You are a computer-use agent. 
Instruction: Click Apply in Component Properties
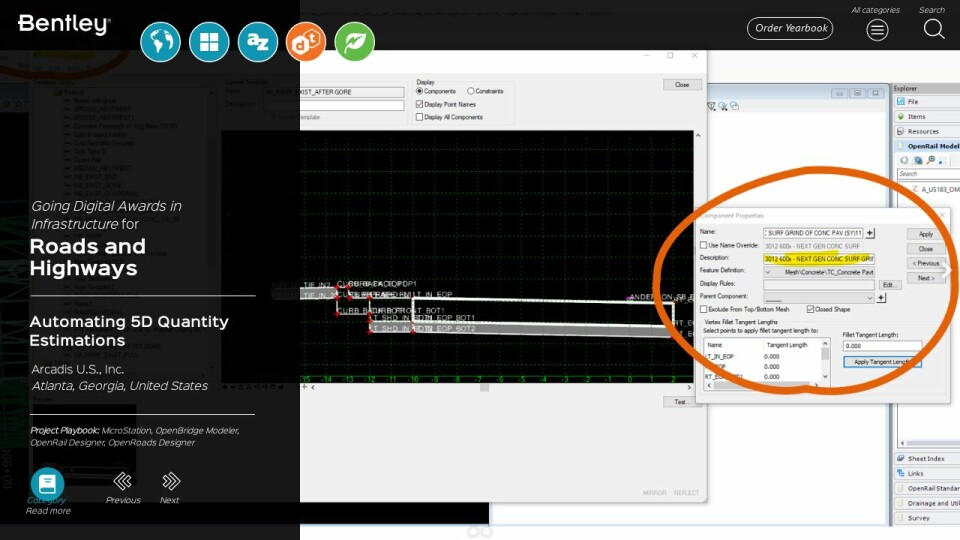[x=926, y=234]
